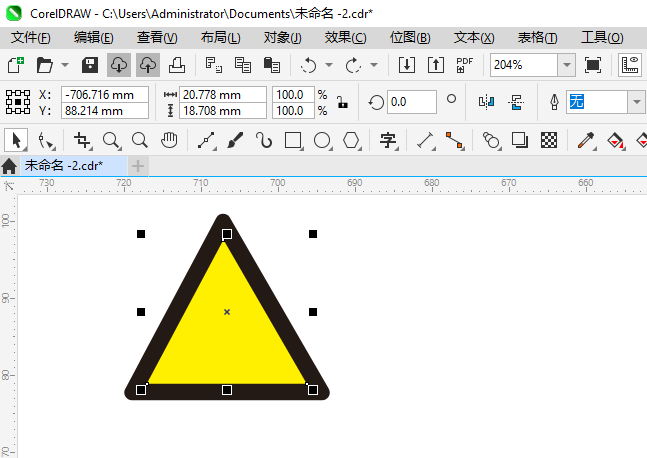Toggle the lock ratio padlock
Screen dimensions: 647x458
[x=342, y=102]
